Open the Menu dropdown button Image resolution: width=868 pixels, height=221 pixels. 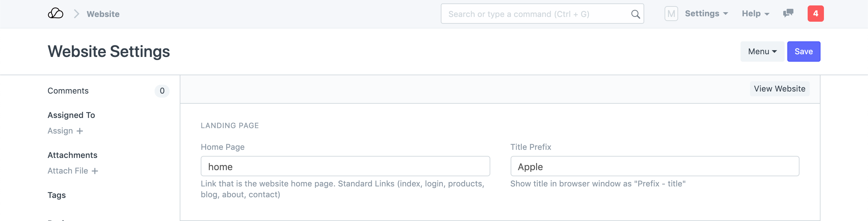[x=762, y=52]
